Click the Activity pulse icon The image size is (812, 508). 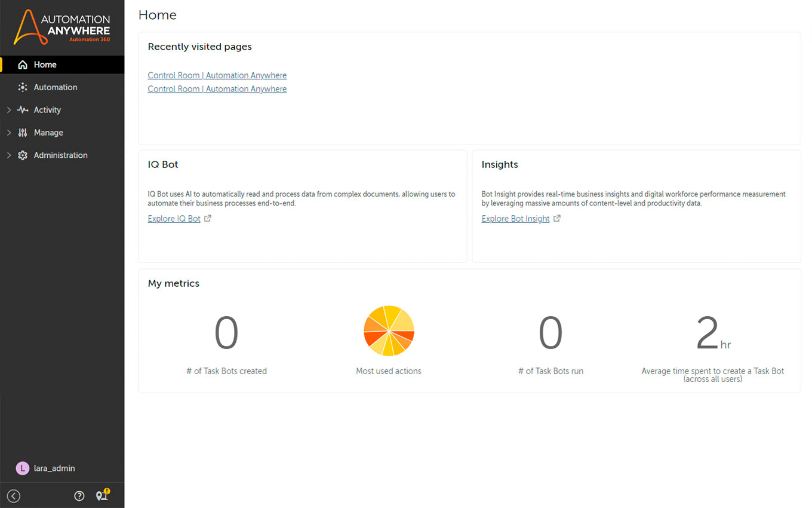pos(23,110)
